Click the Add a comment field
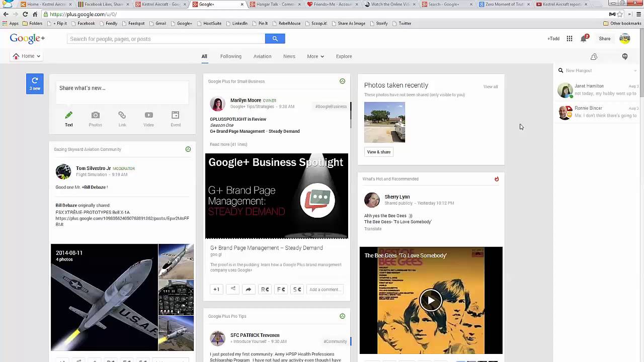644x362 pixels. click(x=325, y=289)
